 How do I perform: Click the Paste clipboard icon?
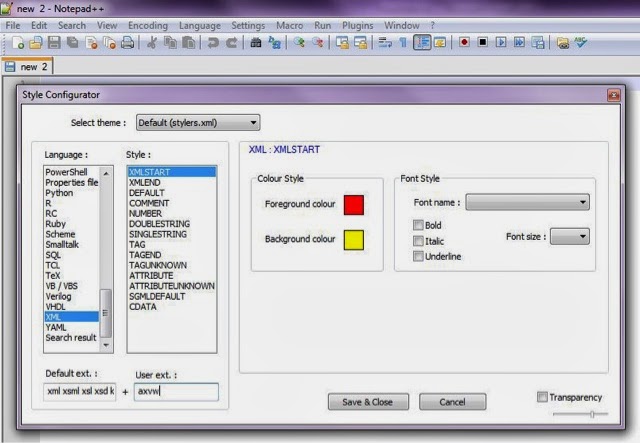pyautogui.click(x=188, y=42)
